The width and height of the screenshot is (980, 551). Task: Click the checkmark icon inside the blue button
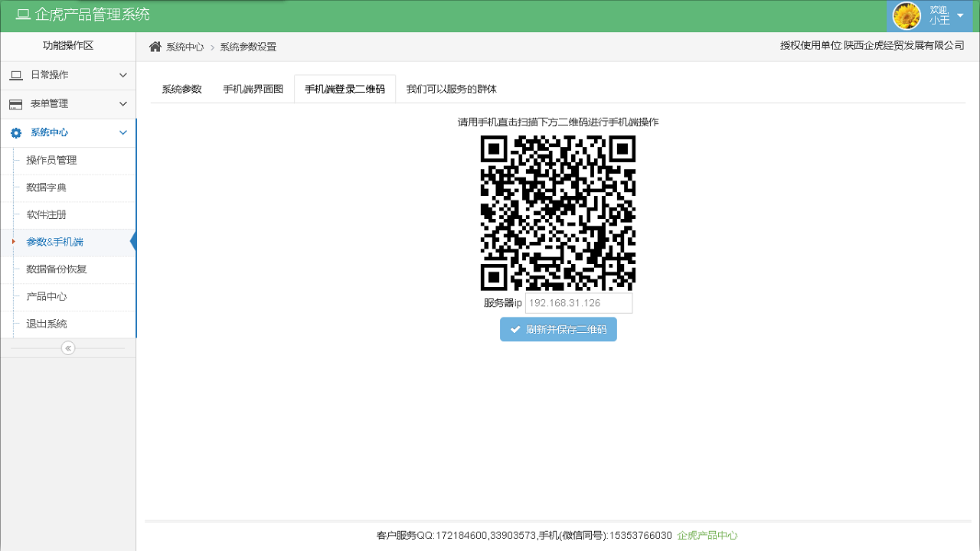(x=514, y=329)
